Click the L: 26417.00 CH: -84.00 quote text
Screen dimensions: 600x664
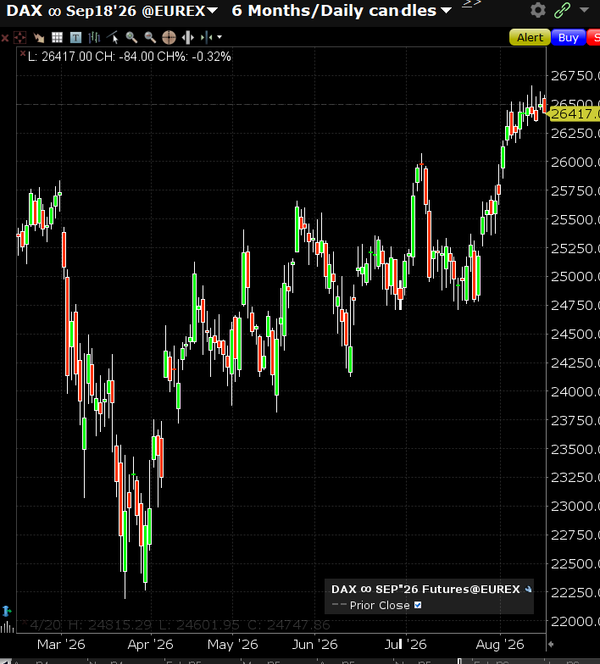[129, 56]
